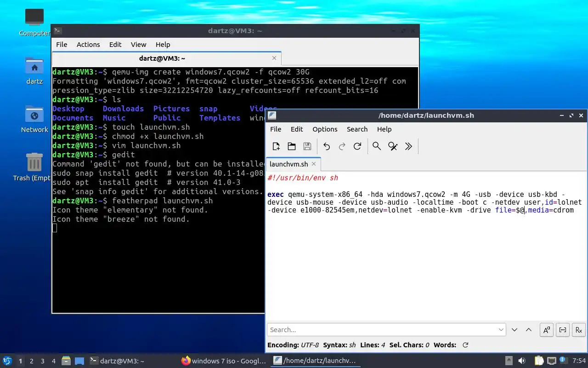
Task: Open FeatherPad File menu
Action: pyautogui.click(x=276, y=129)
